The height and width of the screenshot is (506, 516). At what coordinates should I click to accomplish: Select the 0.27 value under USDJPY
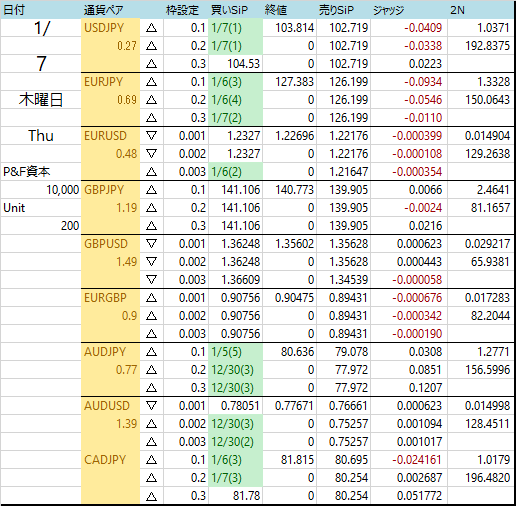[127, 46]
